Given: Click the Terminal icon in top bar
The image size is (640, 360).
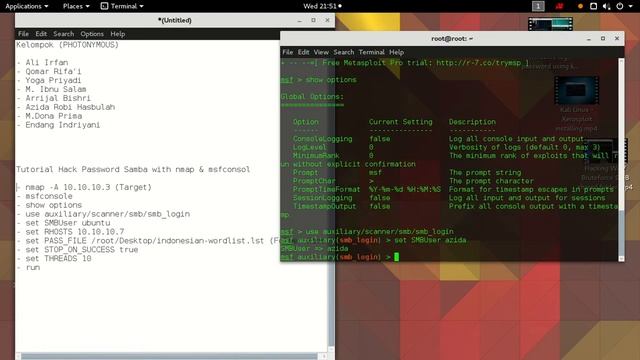Looking at the screenshot, I should pyautogui.click(x=104, y=6).
